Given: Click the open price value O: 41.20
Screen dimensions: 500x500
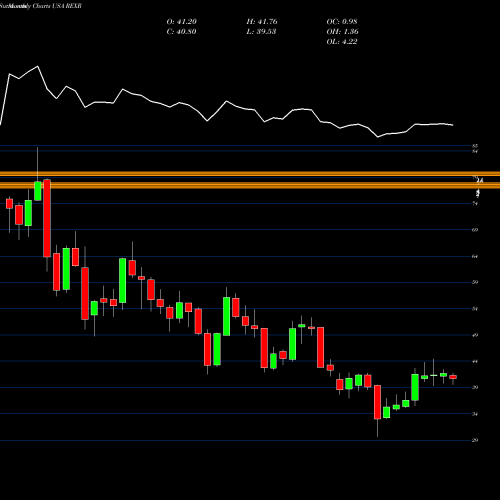Looking at the screenshot, I should (182, 22).
